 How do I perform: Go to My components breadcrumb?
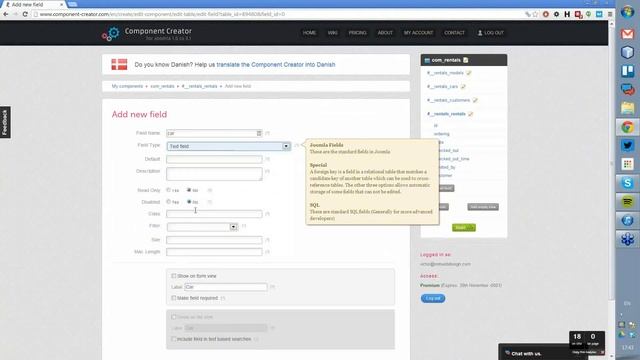click(x=127, y=86)
